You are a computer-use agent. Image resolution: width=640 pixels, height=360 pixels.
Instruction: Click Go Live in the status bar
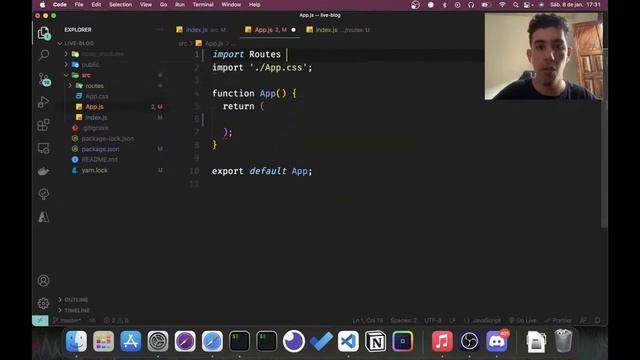(523, 320)
